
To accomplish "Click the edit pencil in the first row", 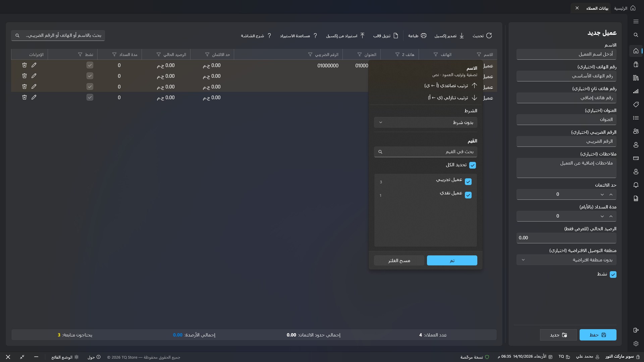I will click(x=34, y=65).
